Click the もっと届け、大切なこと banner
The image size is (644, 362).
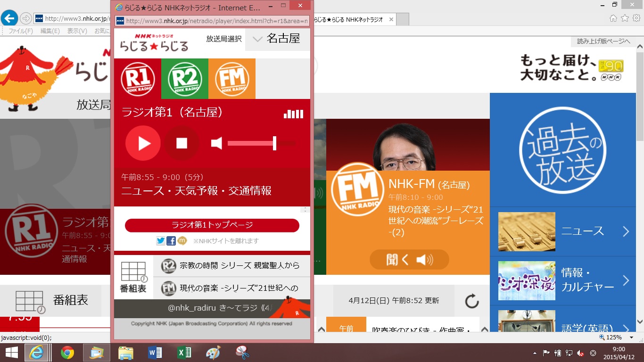pyautogui.click(x=571, y=68)
